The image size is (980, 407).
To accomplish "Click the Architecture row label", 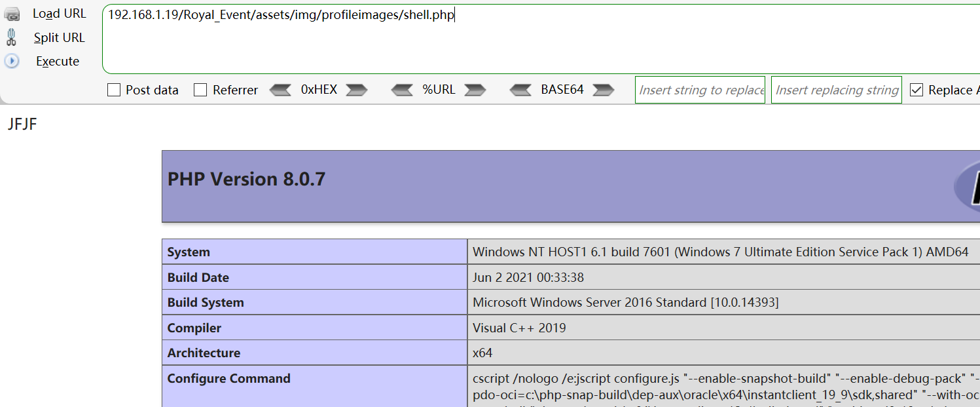I will (x=204, y=353).
